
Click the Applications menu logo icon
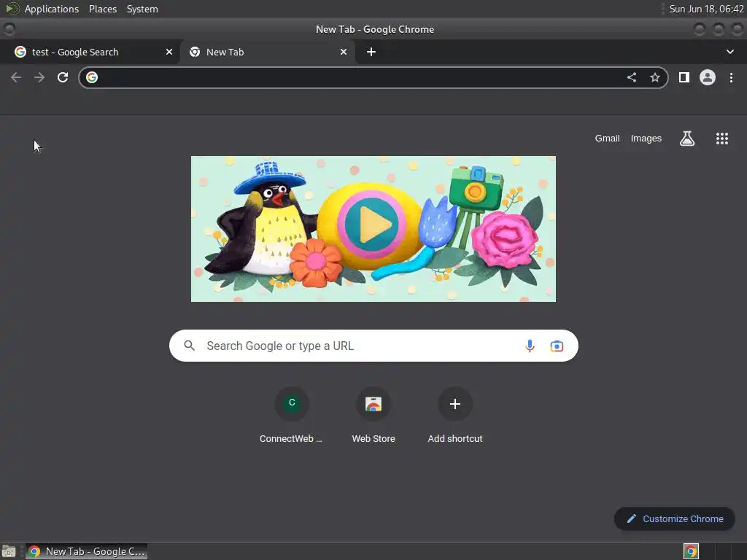coord(12,9)
